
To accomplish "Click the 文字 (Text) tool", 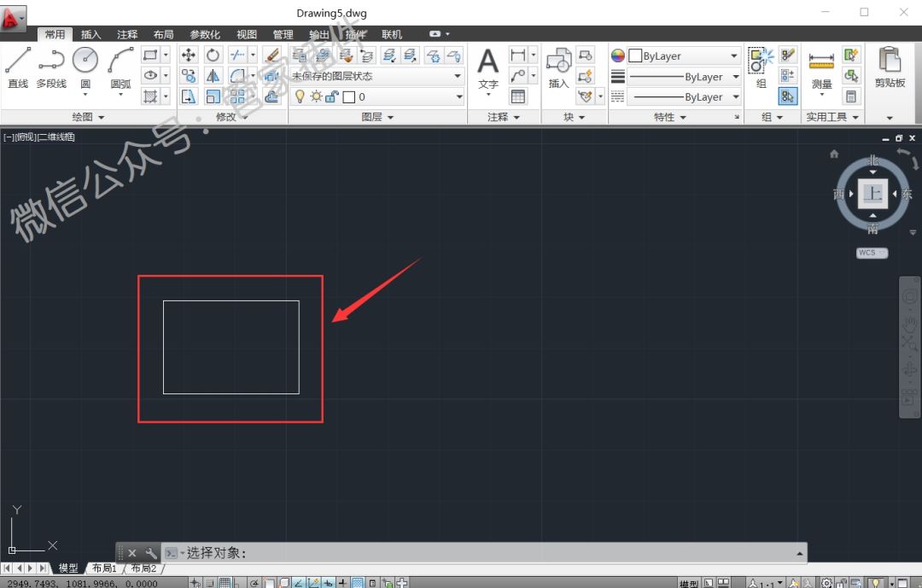I will [x=488, y=69].
